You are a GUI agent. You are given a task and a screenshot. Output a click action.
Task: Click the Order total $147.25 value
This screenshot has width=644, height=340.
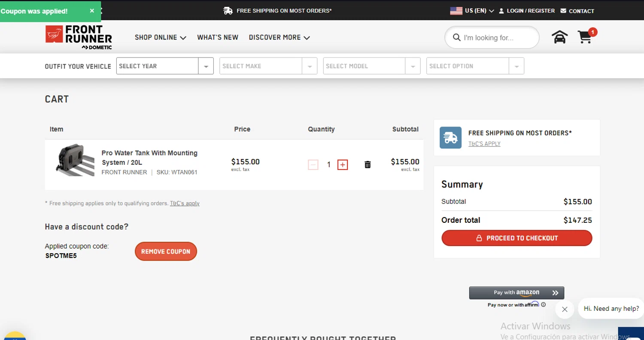point(578,220)
